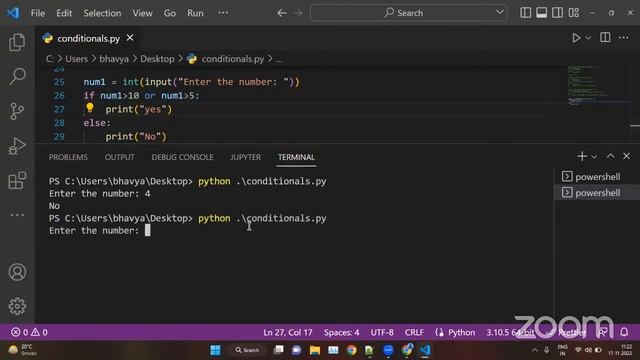Click terminal input after Enter the number
Screen dimensions: 640x360
pos(148,231)
